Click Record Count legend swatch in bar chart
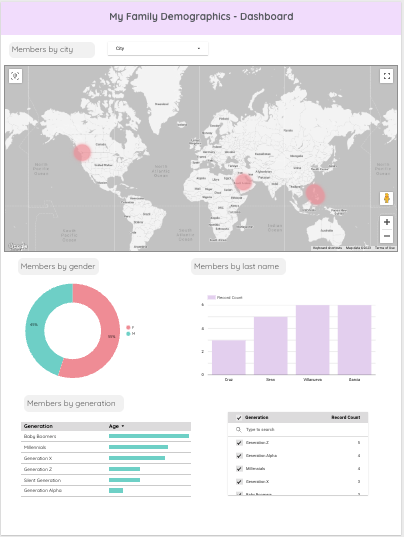Image resolution: width=404 pixels, height=537 pixels. [212, 297]
